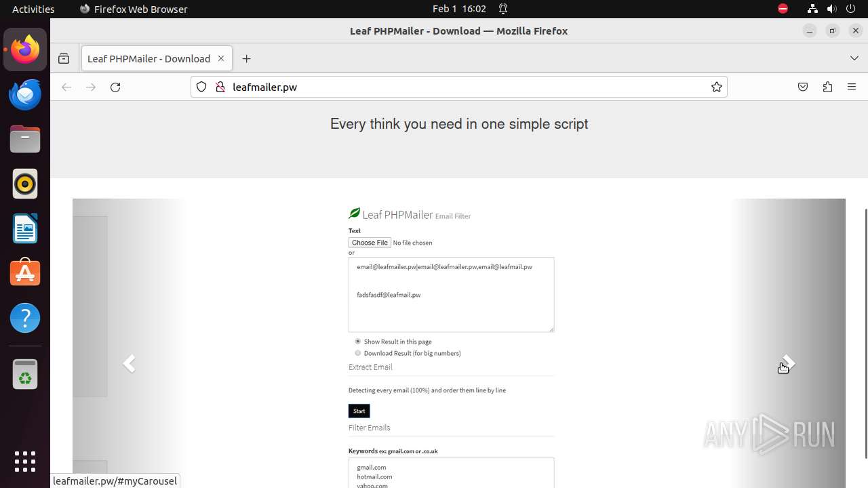Go to next carousel slide
The height and width of the screenshot is (488, 868).
point(788,364)
